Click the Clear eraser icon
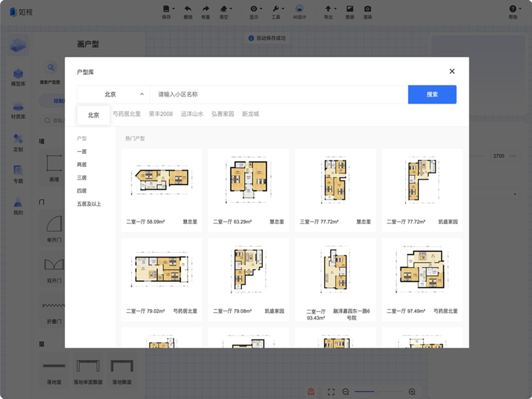The width and height of the screenshot is (532, 399). pos(224,9)
